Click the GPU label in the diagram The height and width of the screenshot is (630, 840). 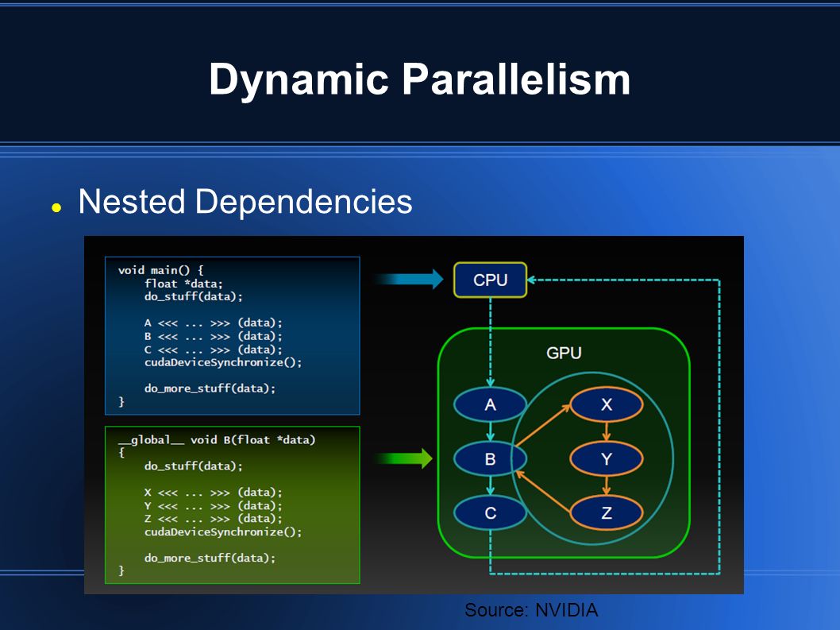tap(564, 353)
